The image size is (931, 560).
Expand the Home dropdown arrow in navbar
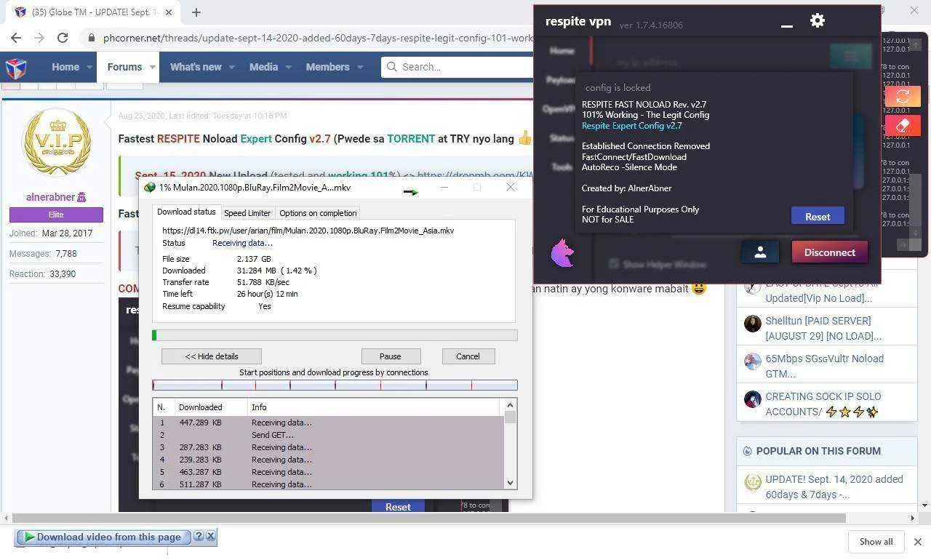90,67
